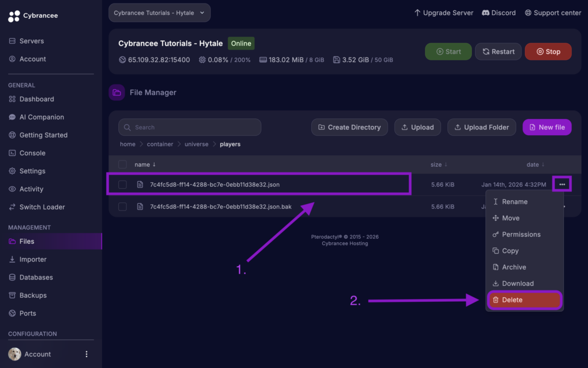Image resolution: width=588 pixels, height=368 pixels.
Task: Open the ellipsis menu for the .bak file
Action: [x=561, y=206]
